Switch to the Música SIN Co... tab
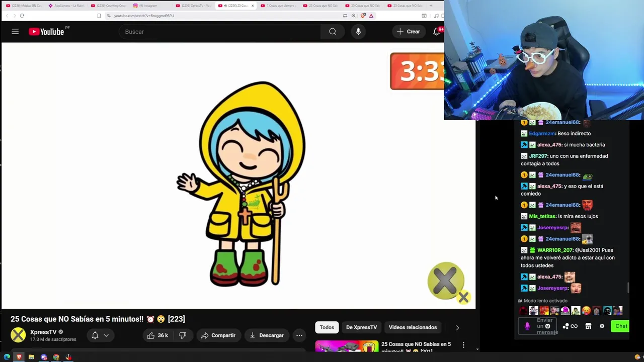The width and height of the screenshot is (644, 362). [x=24, y=6]
